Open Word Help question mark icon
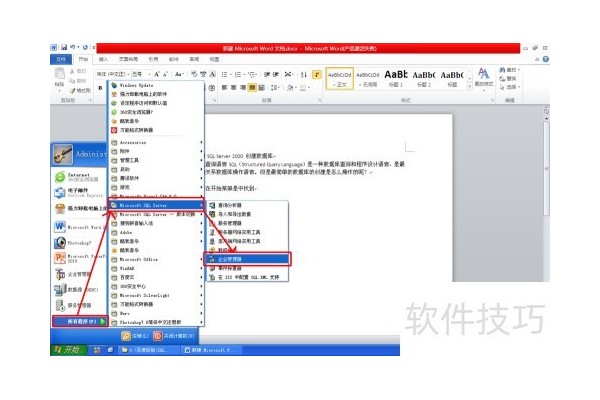600x400 pixels. [x=545, y=59]
